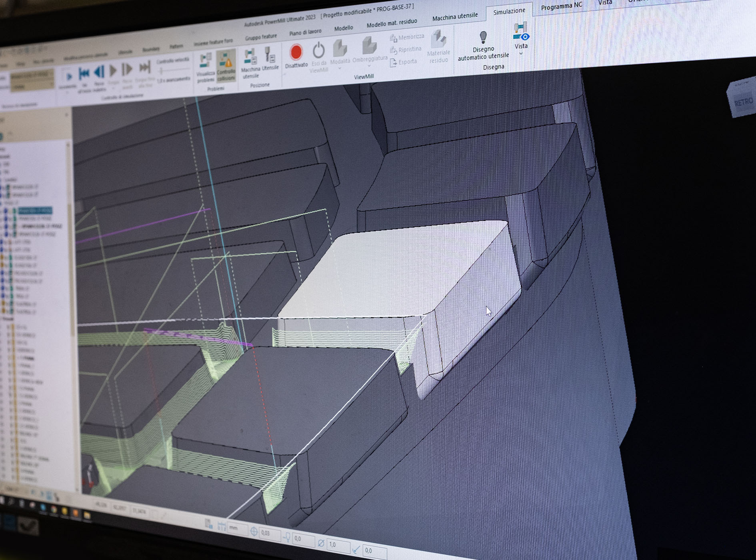The width and height of the screenshot is (756, 560).
Task: Step back in the simulation
Action: pos(99,72)
